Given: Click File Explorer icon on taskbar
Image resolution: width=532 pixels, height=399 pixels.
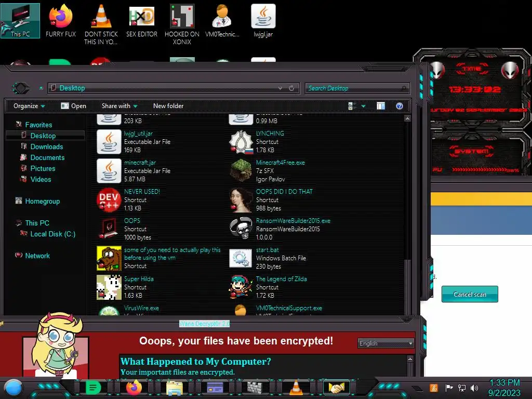Looking at the screenshot, I should (175, 388).
